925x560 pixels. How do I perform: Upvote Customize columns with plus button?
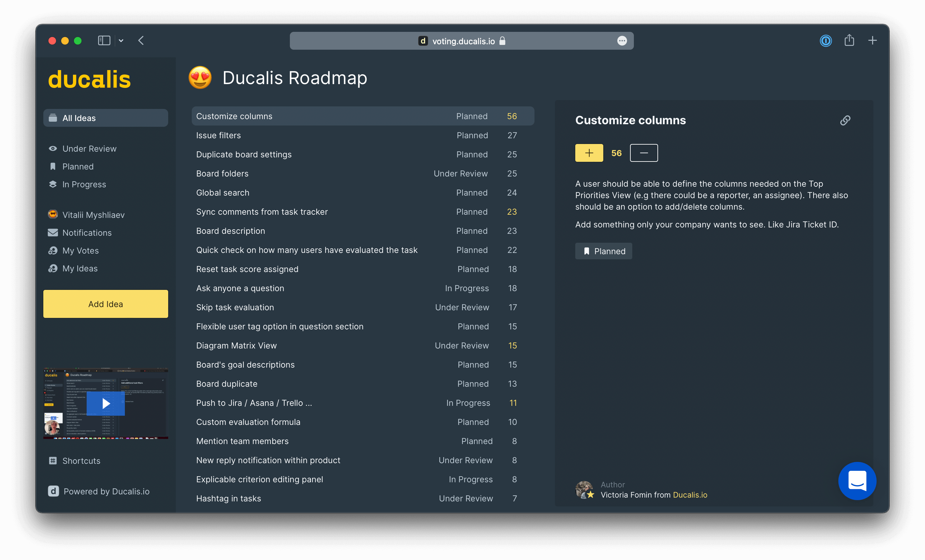[589, 153]
